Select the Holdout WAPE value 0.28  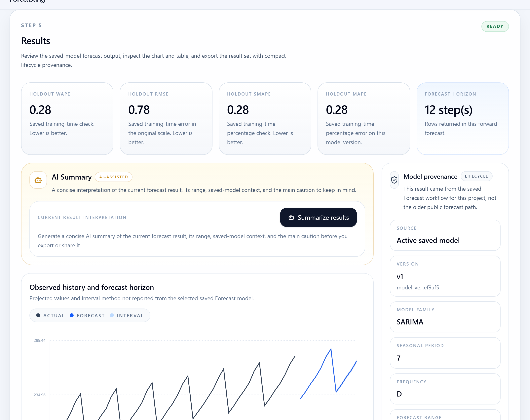(x=40, y=110)
